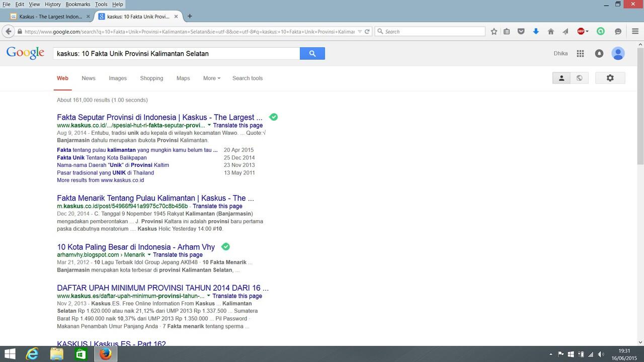Translate the kaskus.co.id first result page
The height and width of the screenshot is (362, 644).
click(237, 125)
